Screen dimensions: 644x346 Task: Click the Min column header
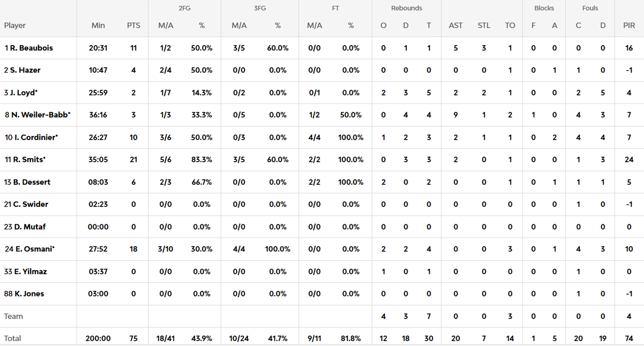[x=98, y=25]
